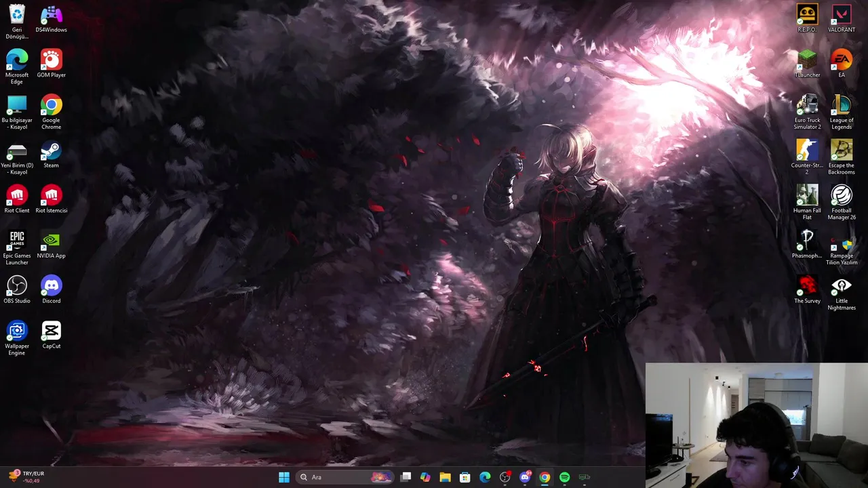Open Task View in the taskbar
Image resolution: width=868 pixels, height=488 pixels.
[x=406, y=477]
